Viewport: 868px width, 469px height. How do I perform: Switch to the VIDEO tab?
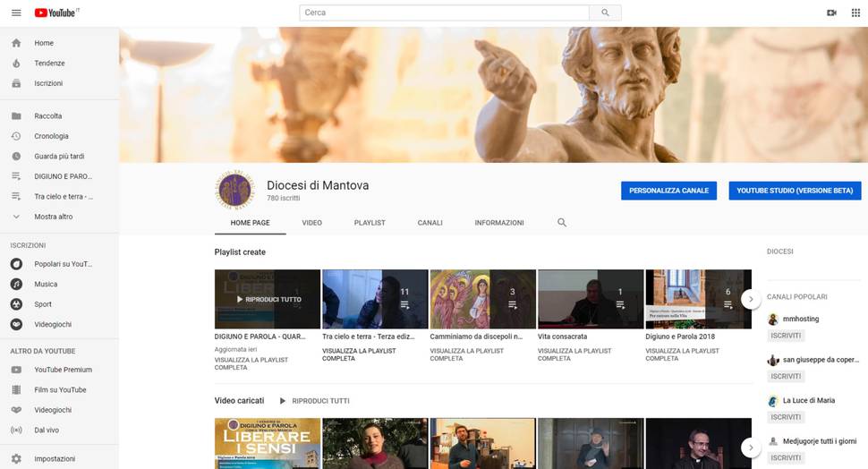click(x=311, y=223)
